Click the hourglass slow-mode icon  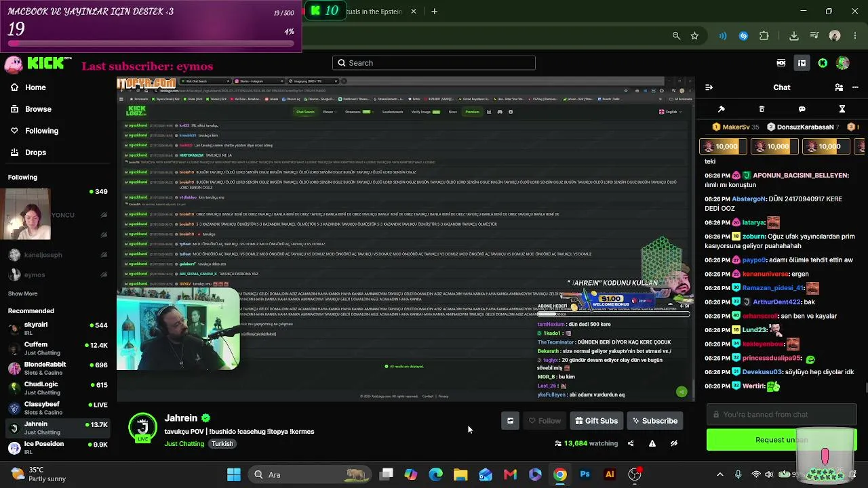(842, 109)
